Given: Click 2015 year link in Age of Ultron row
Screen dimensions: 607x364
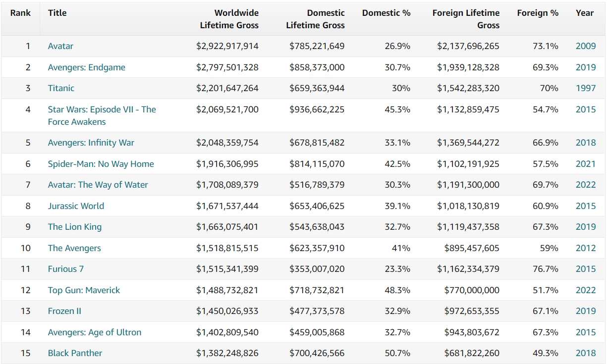Looking at the screenshot, I should (586, 332).
